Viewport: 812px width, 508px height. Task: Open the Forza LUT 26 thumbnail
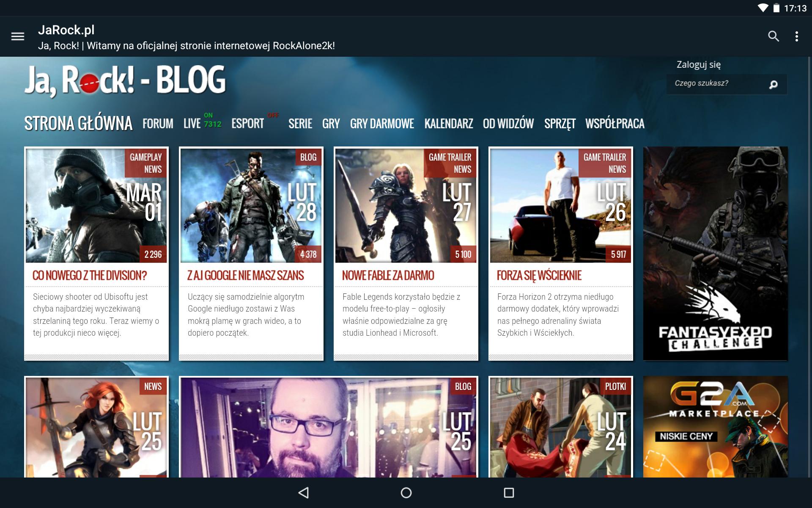[561, 205]
